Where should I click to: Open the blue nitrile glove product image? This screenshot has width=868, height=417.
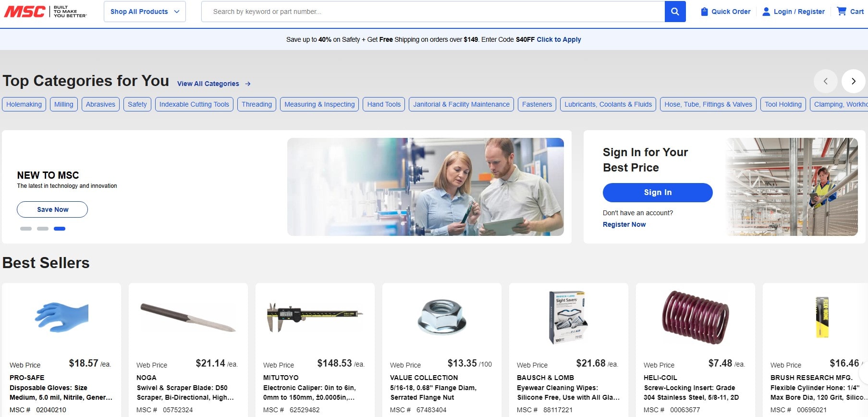tap(61, 317)
